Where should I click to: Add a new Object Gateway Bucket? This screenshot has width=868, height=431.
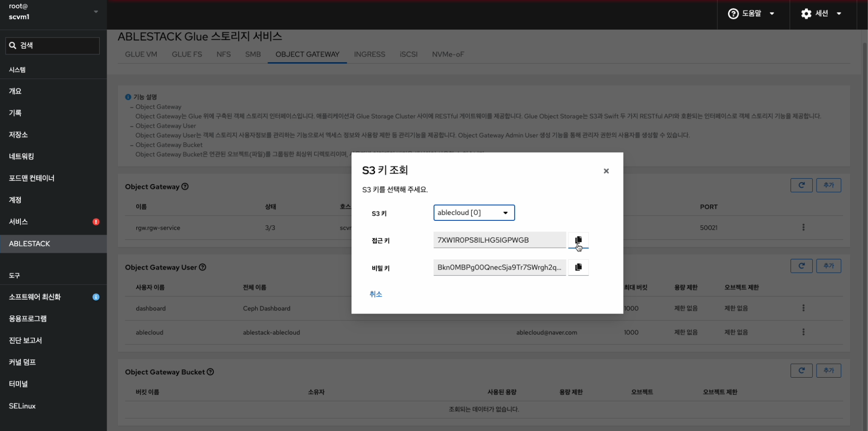pos(829,371)
